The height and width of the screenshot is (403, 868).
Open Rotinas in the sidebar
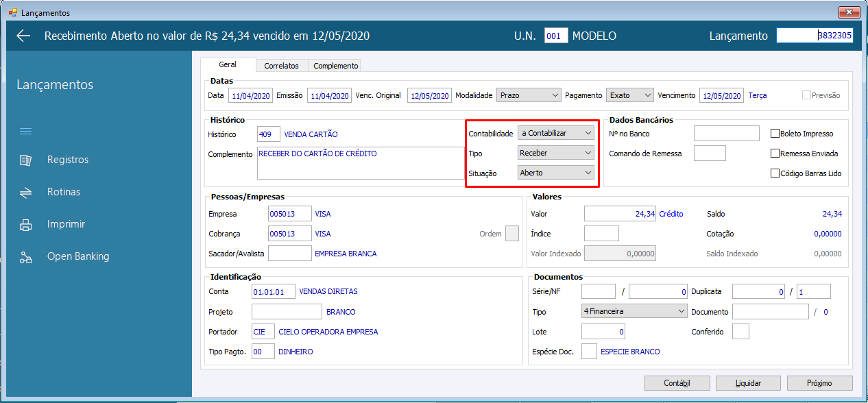pos(64,192)
